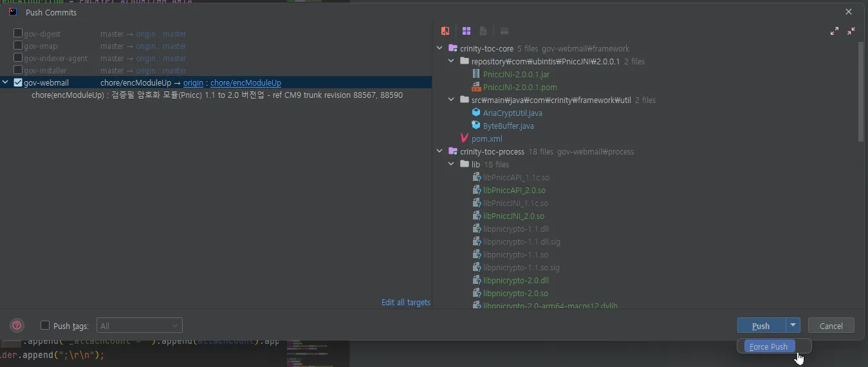868x367 pixels.
Task: Uncheck the gov-webmail repository checkbox
Action: (18, 82)
